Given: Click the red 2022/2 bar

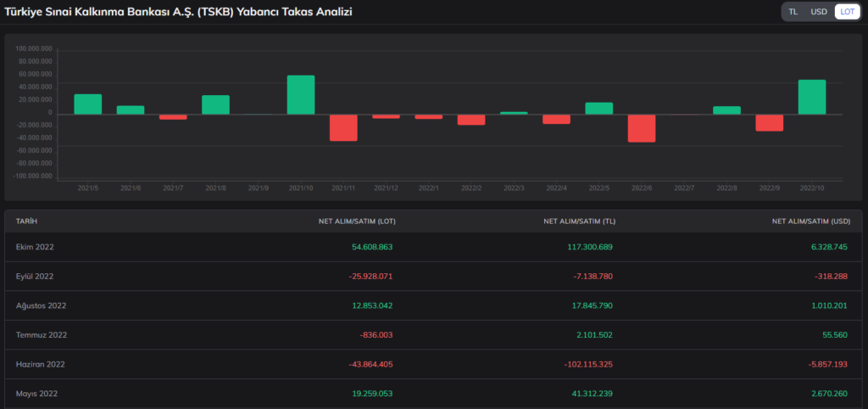Looking at the screenshot, I should pos(471,120).
